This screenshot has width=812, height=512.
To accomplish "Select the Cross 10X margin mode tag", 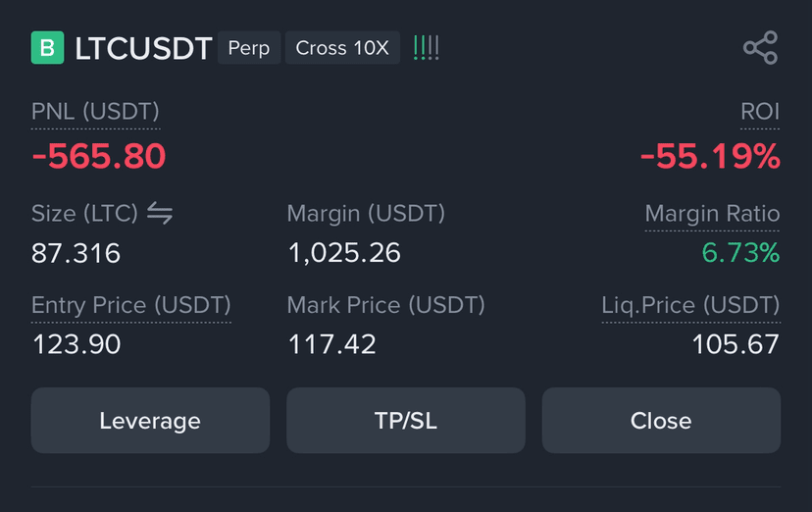I will click(342, 48).
